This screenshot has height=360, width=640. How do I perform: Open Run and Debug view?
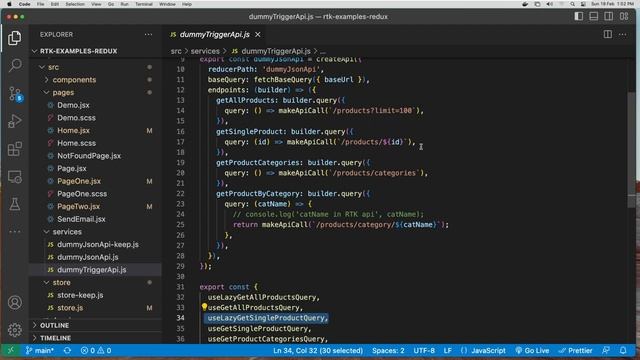15,121
